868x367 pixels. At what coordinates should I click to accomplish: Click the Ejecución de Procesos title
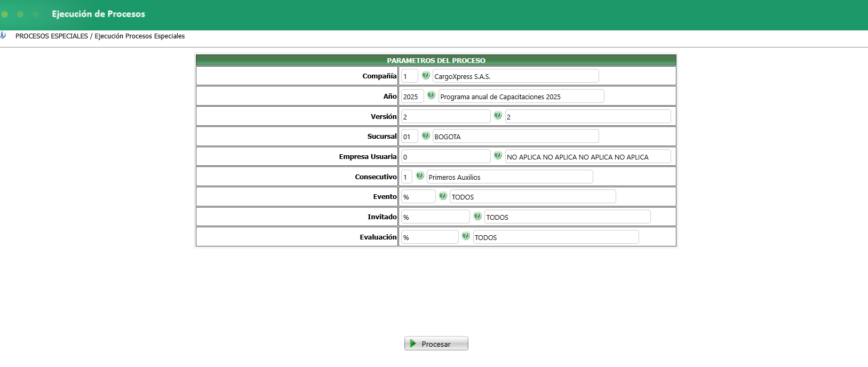point(98,14)
